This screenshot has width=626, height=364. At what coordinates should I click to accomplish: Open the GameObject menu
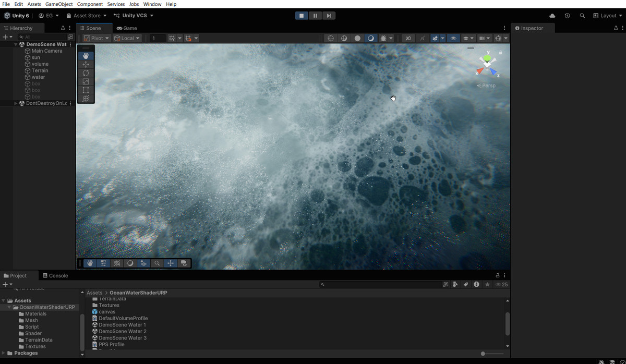[x=59, y=4]
